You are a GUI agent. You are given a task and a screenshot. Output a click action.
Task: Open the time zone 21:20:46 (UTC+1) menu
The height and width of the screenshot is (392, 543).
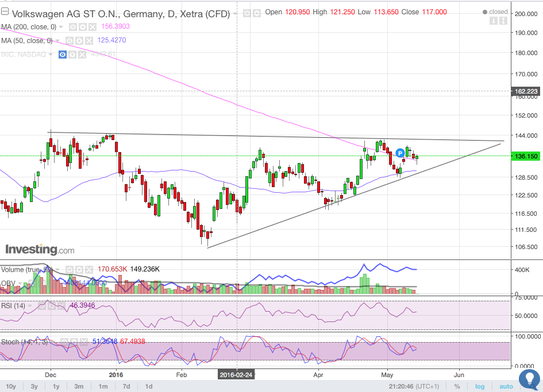coord(414,386)
